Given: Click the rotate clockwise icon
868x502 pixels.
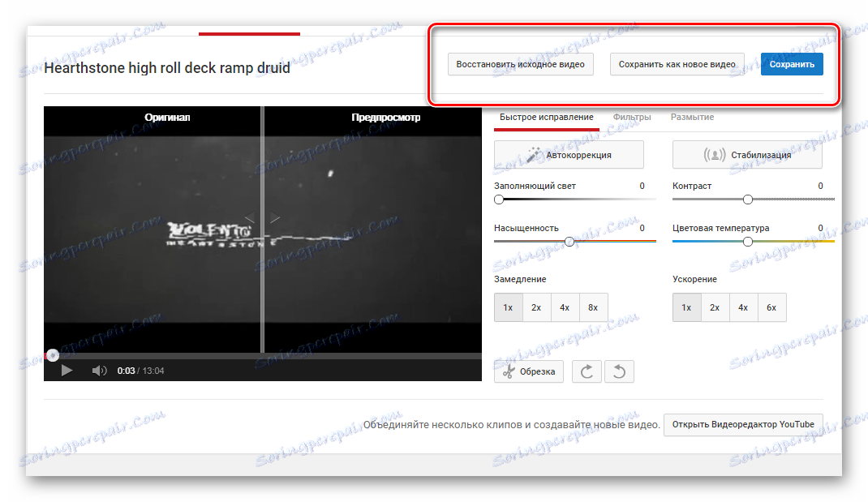Looking at the screenshot, I should (x=587, y=371).
